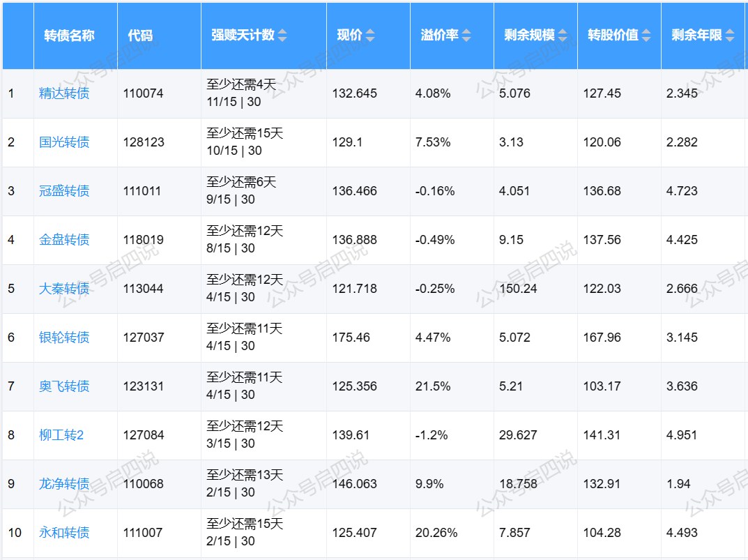Open 大秦转债 details link
This screenshot has width=748, height=560.
64,289
